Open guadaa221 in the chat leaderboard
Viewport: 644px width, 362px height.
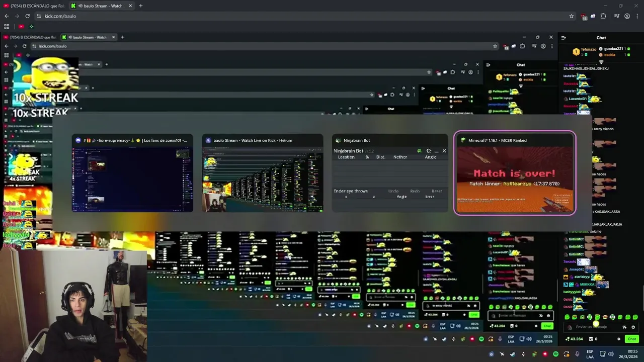tap(613, 49)
